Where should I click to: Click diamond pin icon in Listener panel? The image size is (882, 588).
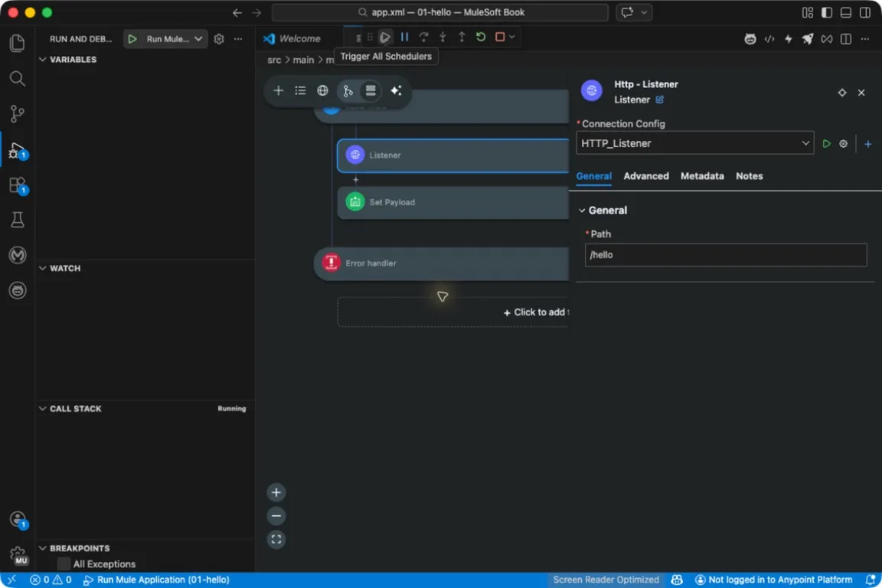pos(842,93)
